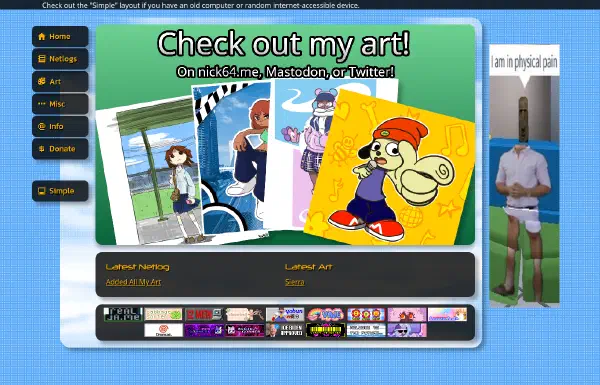Viewport: 600px width, 385px height.
Task: Click the 'Check out my art!' banner heading
Action: pos(284,44)
